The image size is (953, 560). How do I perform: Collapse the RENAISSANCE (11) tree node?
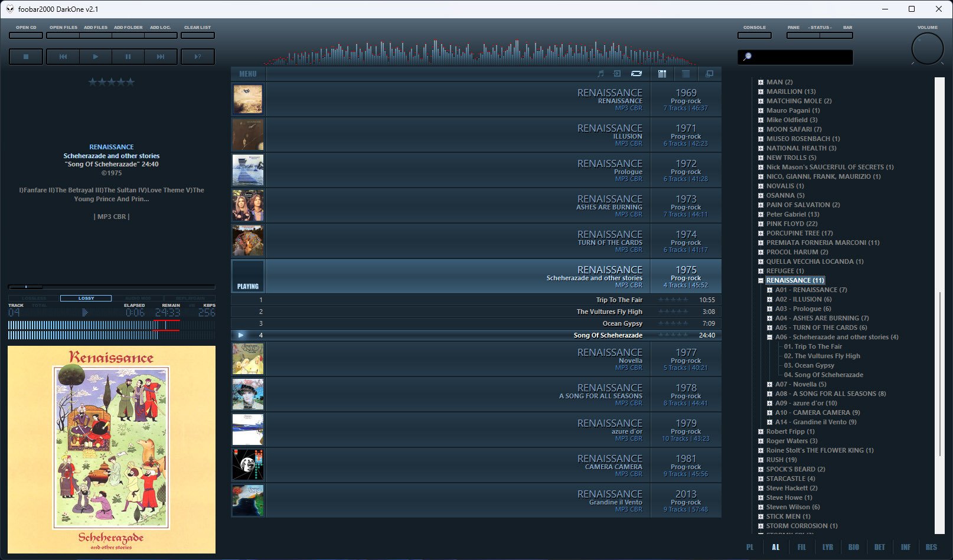pyautogui.click(x=761, y=280)
